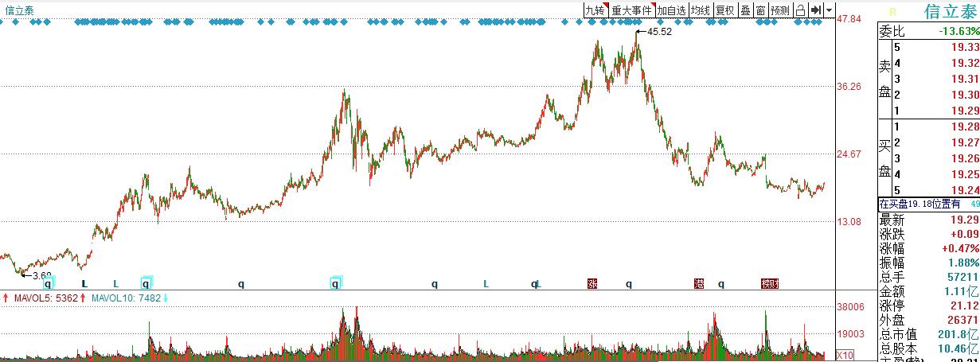Click the 47.84 axis value
Viewport: 980px width, 362px height.
click(x=849, y=18)
